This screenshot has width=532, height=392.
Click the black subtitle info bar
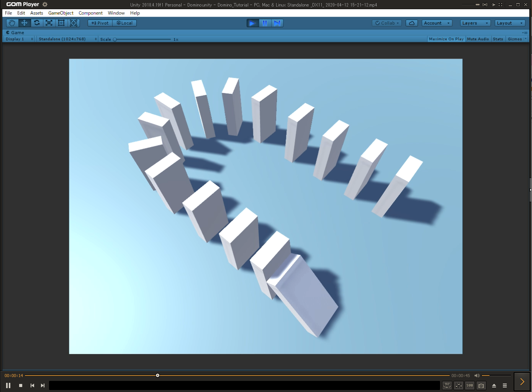[x=244, y=385]
